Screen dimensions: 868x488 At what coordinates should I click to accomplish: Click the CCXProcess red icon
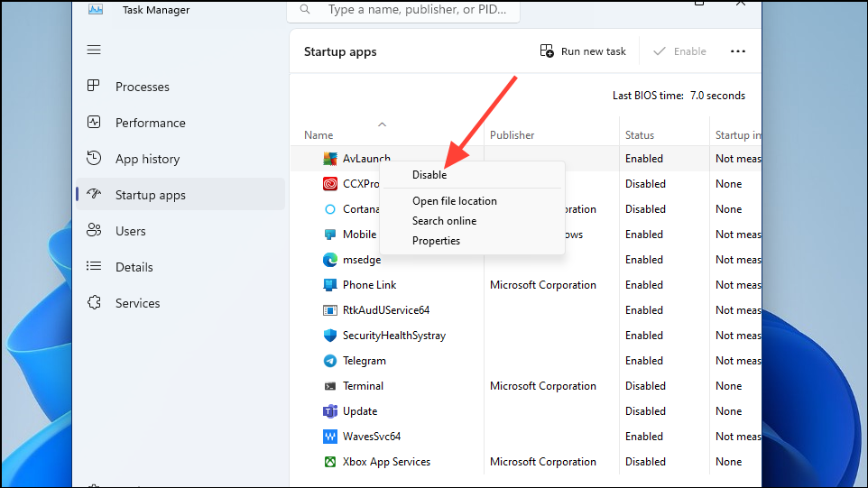(x=330, y=184)
